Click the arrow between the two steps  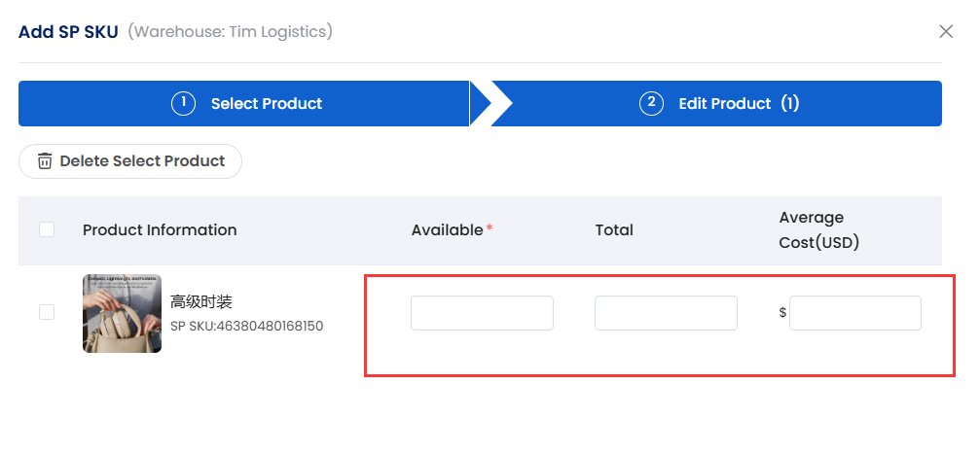pyautogui.click(x=490, y=104)
